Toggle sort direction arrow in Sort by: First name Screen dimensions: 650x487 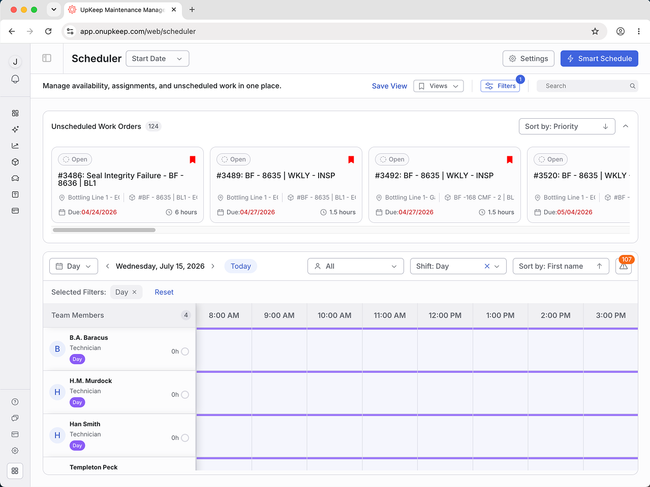[599, 266]
